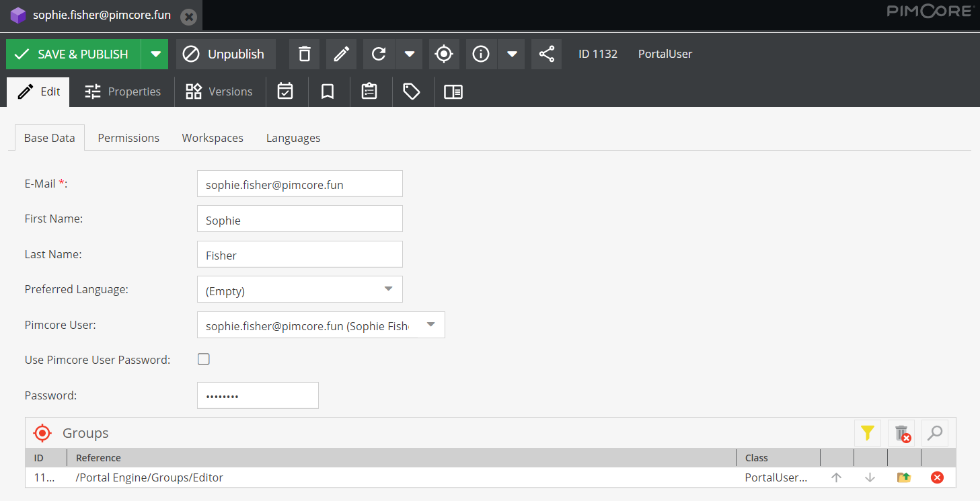
Task: Close the sophie.fisher@pimcore.fun tab
Action: point(189,16)
